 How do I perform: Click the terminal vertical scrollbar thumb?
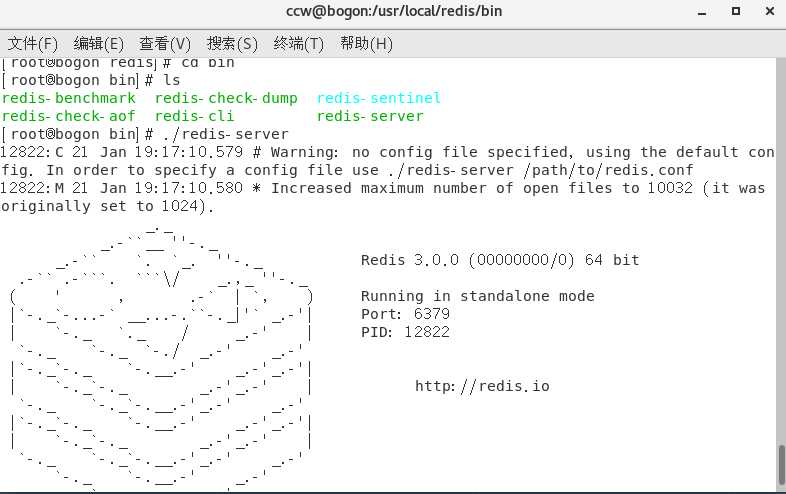tap(781, 464)
